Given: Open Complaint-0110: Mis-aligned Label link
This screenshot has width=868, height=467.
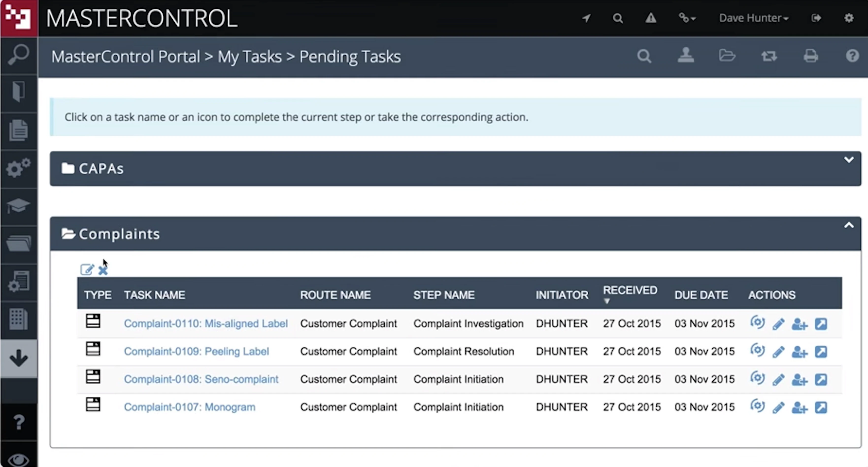Looking at the screenshot, I should point(205,324).
